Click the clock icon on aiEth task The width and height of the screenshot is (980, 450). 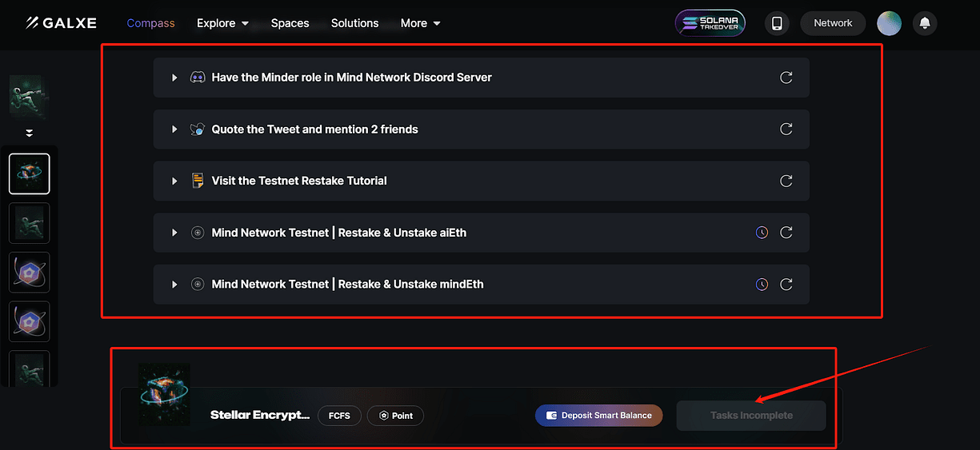coord(762,233)
